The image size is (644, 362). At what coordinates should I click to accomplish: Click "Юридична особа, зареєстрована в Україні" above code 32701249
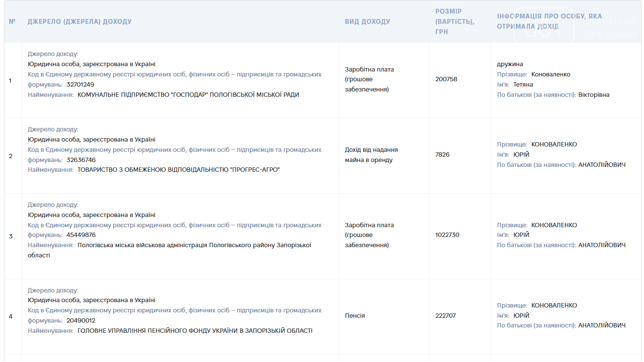click(92, 64)
